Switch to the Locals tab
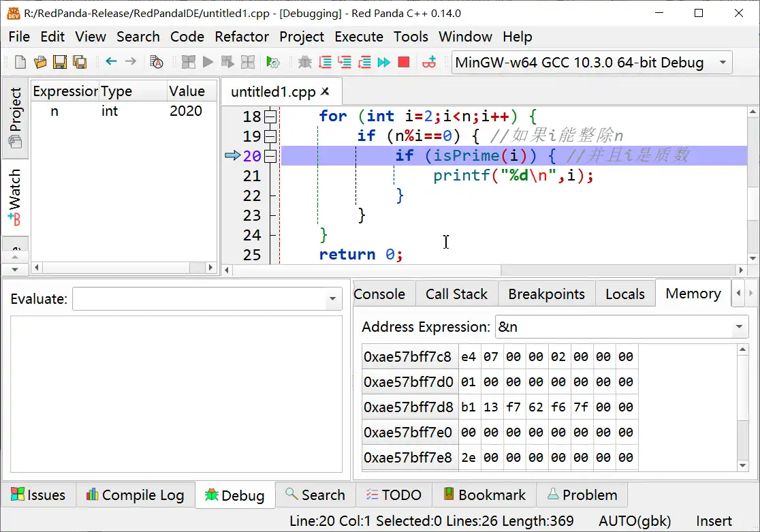 coord(625,294)
